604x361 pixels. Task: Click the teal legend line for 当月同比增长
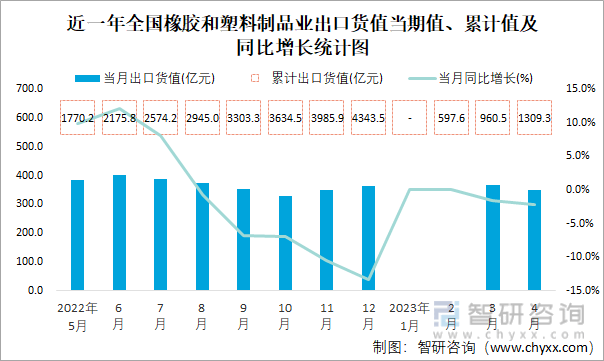coord(422,79)
